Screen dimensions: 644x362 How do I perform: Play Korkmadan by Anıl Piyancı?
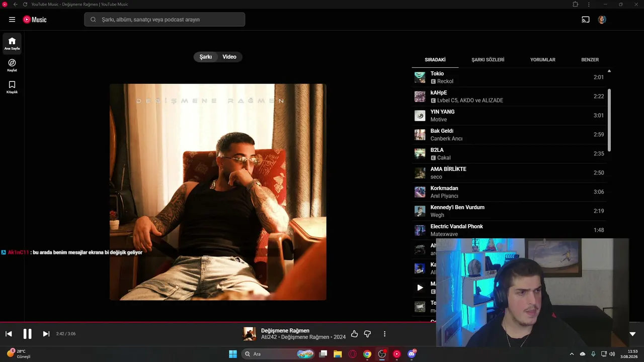pos(509,192)
